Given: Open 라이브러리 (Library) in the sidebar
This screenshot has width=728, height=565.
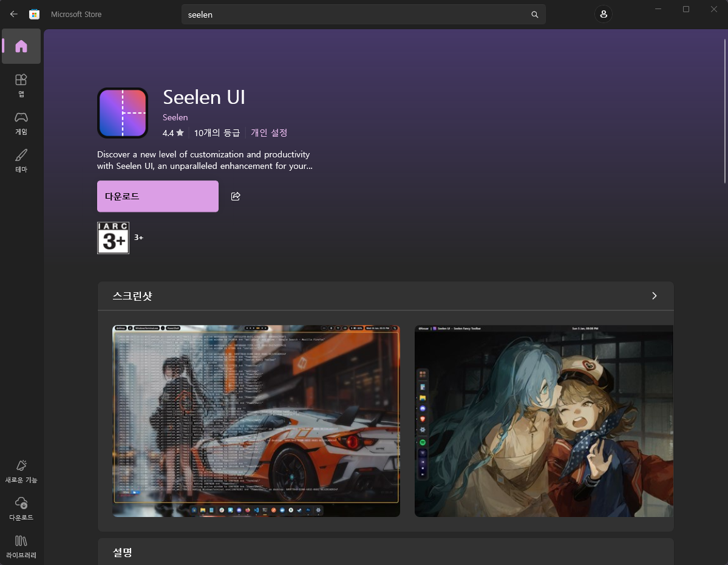Looking at the screenshot, I should (x=21, y=546).
